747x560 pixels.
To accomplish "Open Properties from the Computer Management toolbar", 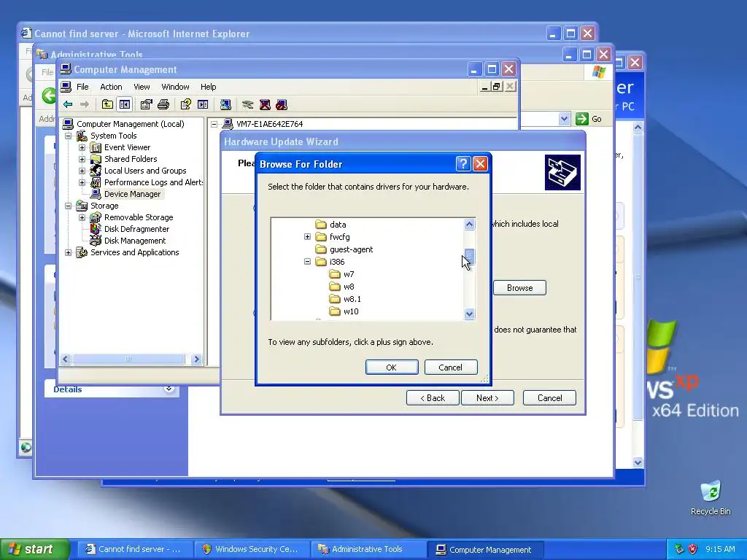I will tap(146, 104).
